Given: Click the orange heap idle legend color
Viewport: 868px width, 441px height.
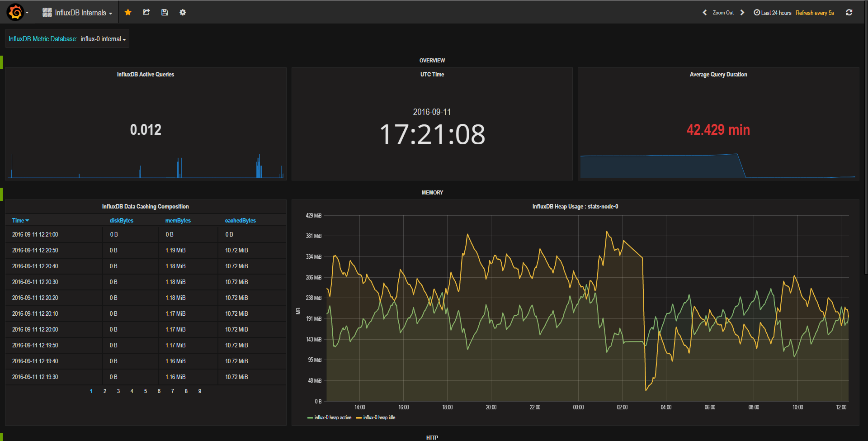Looking at the screenshot, I should tap(359, 418).
